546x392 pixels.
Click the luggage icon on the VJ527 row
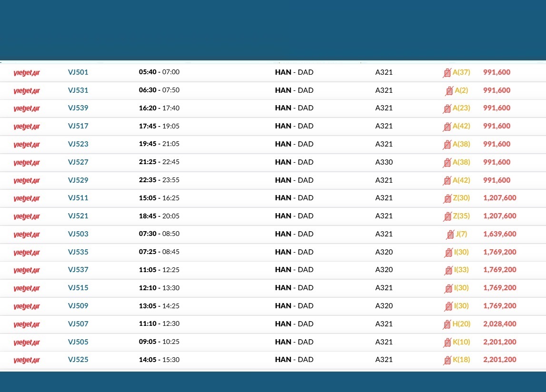(447, 163)
